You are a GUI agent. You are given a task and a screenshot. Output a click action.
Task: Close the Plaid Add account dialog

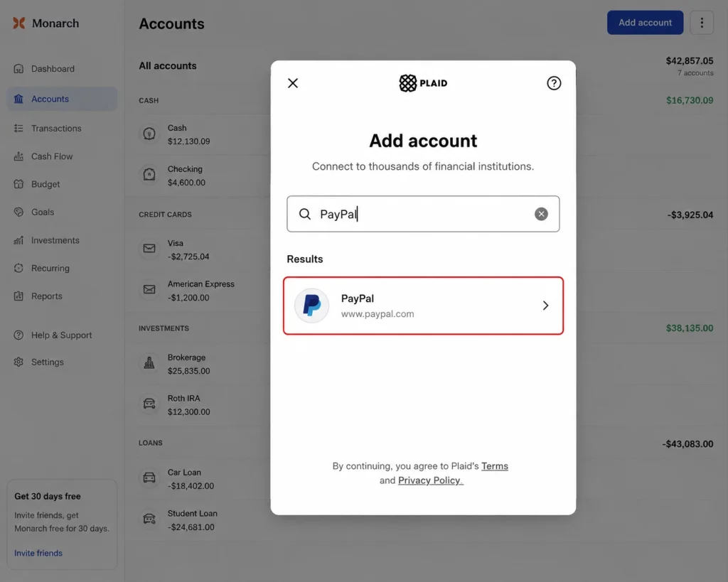[292, 83]
